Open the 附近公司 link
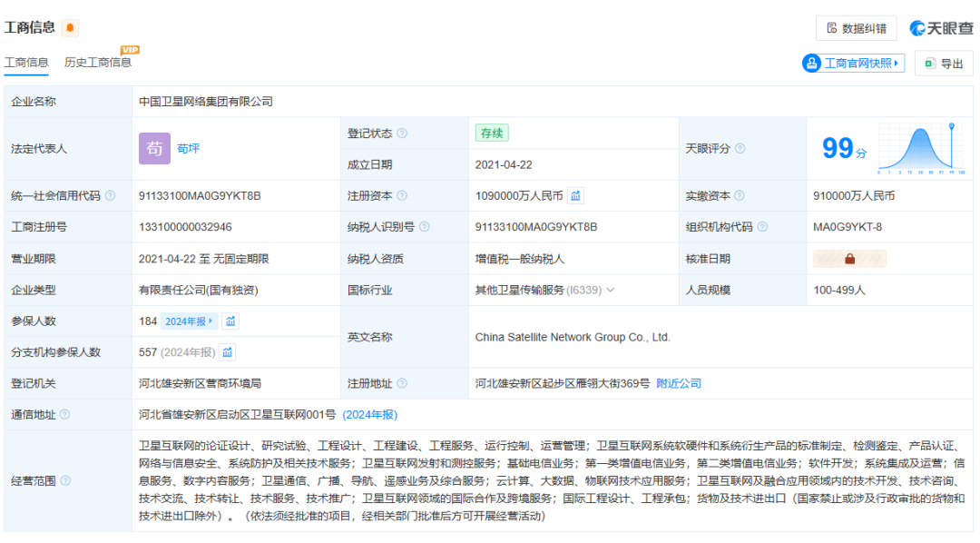This screenshot has width=980, height=543. 681,383
